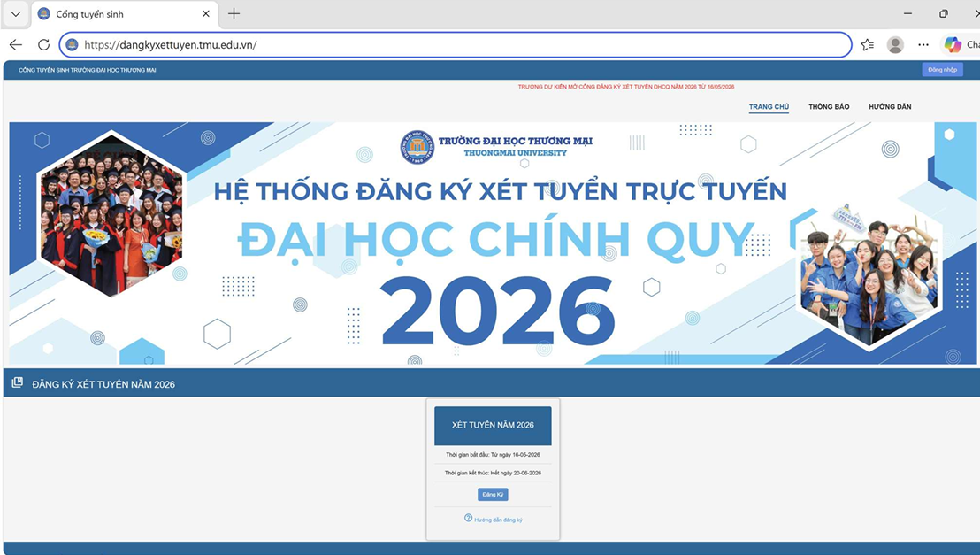Minimize the browser window
Screen dimensions: 980x555
tap(908, 14)
